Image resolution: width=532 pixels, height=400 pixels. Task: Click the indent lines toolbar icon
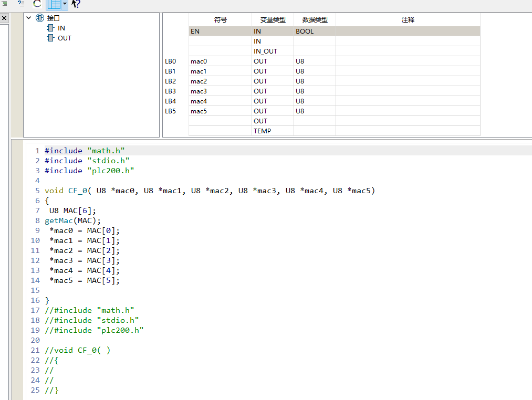pyautogui.click(x=4, y=3)
